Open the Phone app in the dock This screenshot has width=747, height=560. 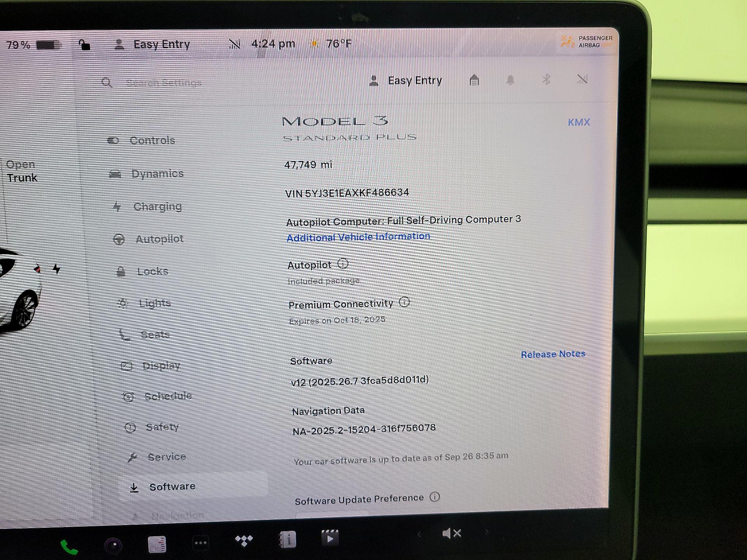pos(69,547)
